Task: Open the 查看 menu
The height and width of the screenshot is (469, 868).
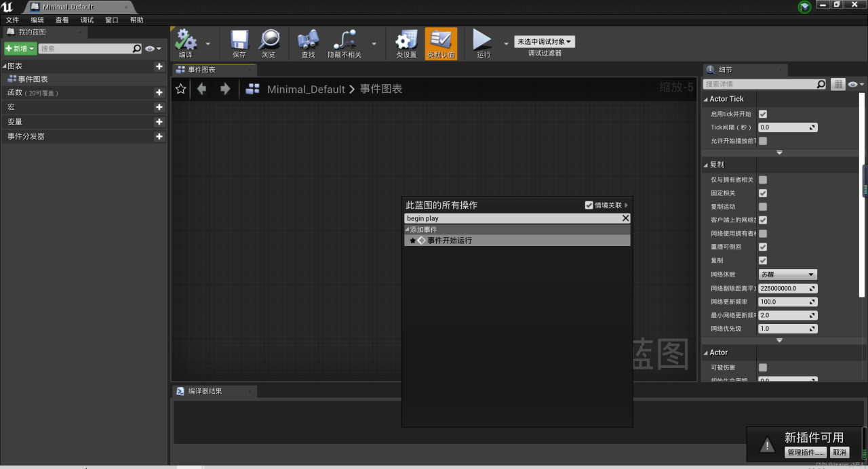Action: pos(62,20)
